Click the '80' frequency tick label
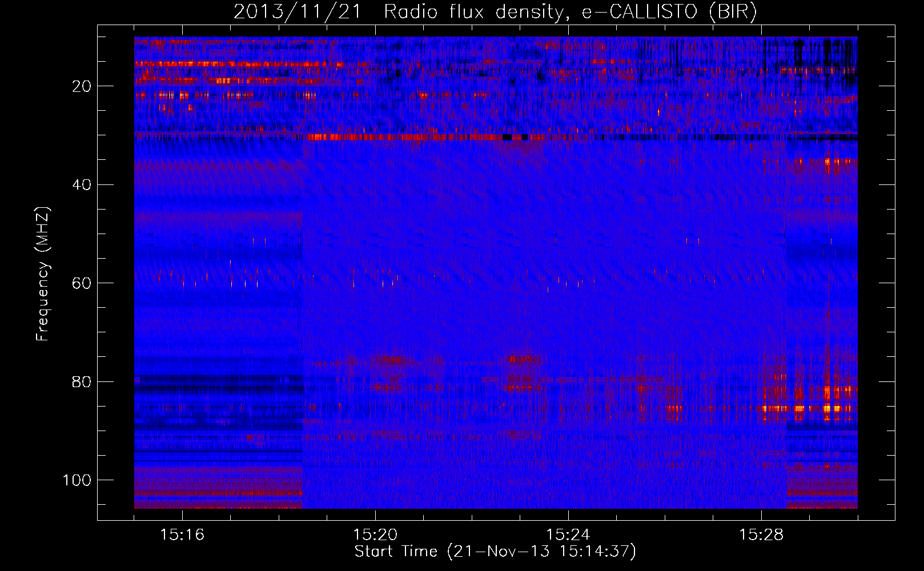Viewport: 924px width, 571px height. tap(82, 382)
